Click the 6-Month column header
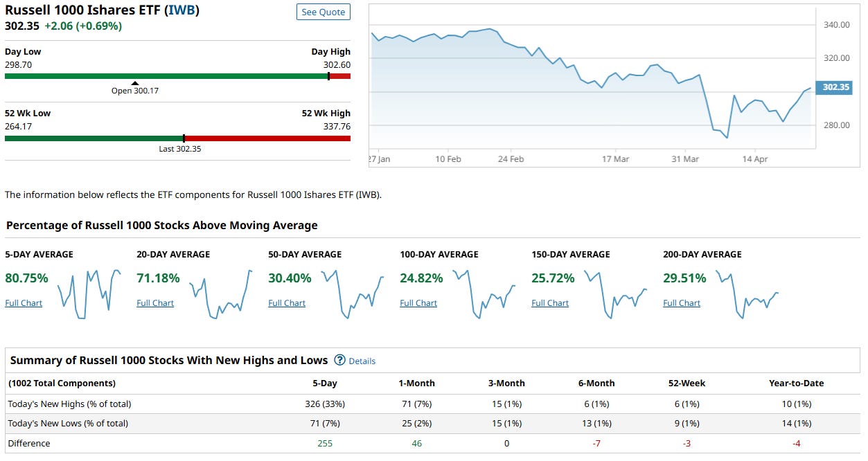The height and width of the screenshot is (461, 868). click(596, 383)
